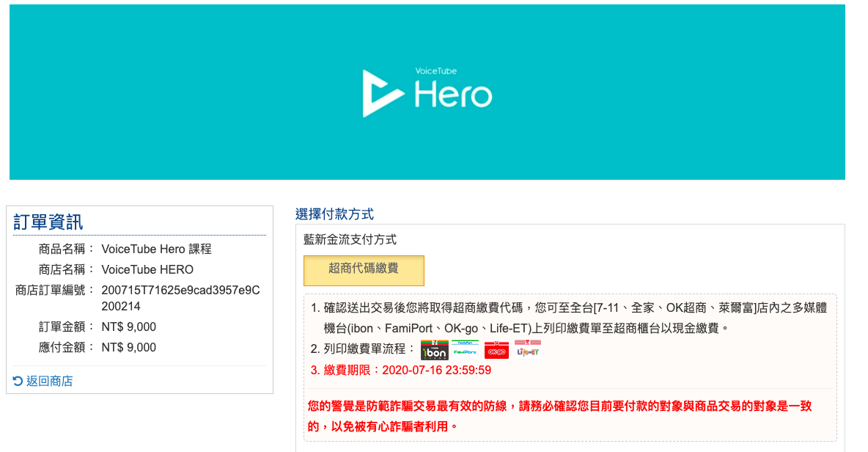Screen dimensions: 868x452
Task: Click the first instruction about 超商繳費代碼
Action: 572,317
